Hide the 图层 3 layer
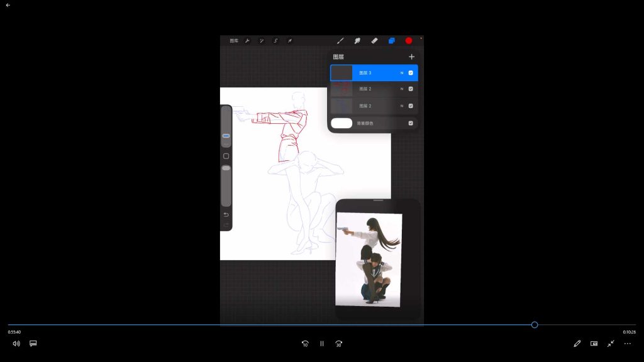 (x=411, y=73)
